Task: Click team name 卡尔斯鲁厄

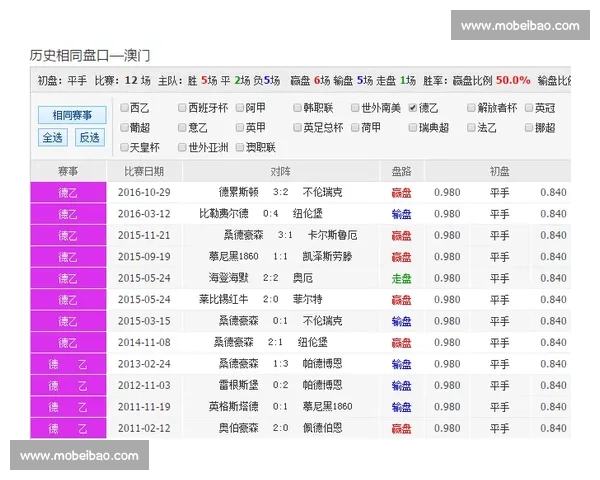Action: (333, 235)
